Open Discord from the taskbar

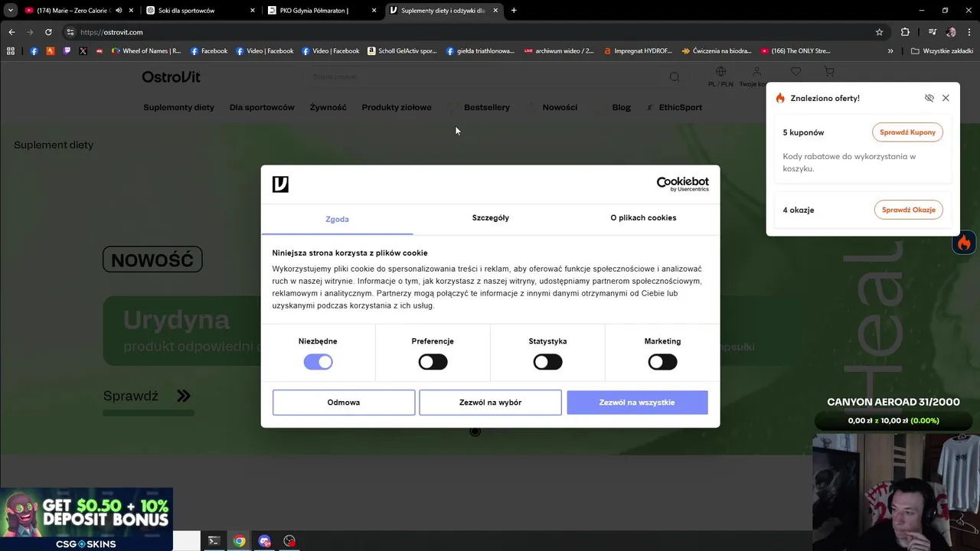click(265, 541)
